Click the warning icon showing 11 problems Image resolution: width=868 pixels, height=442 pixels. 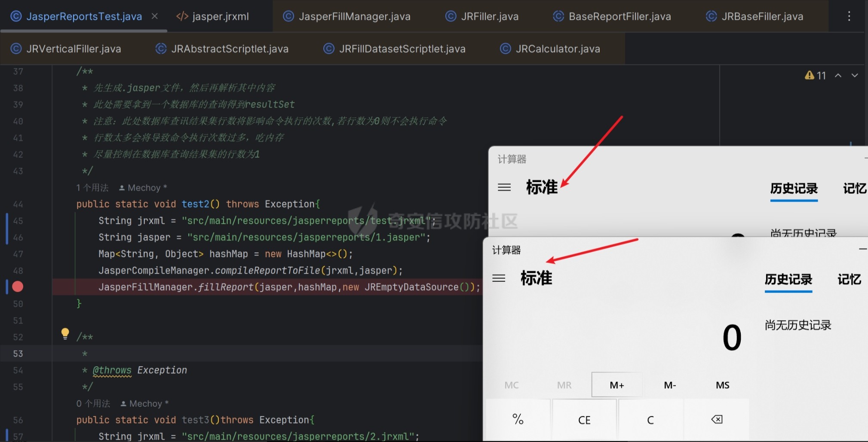[810, 76]
